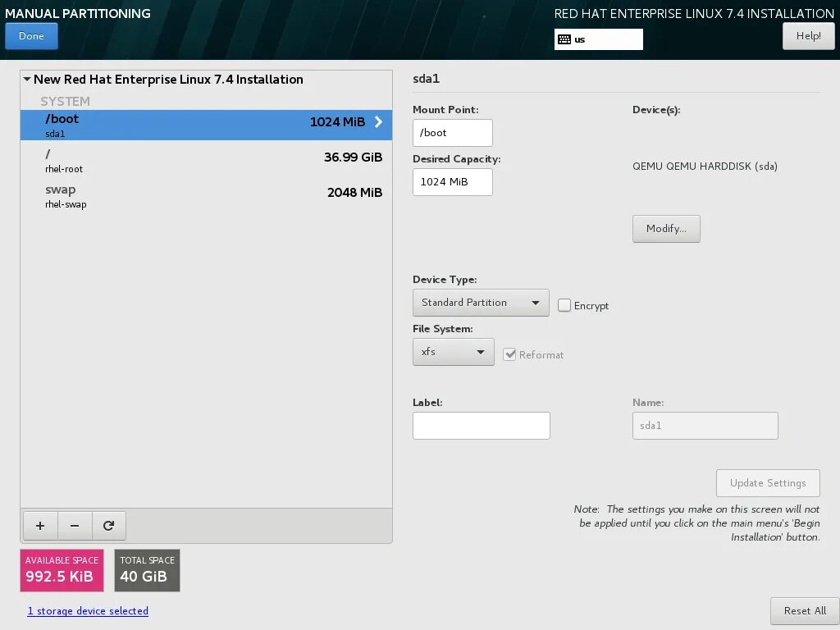Reload storage configuration with refresh icon
Screen dimensions: 840x630
coord(109,526)
